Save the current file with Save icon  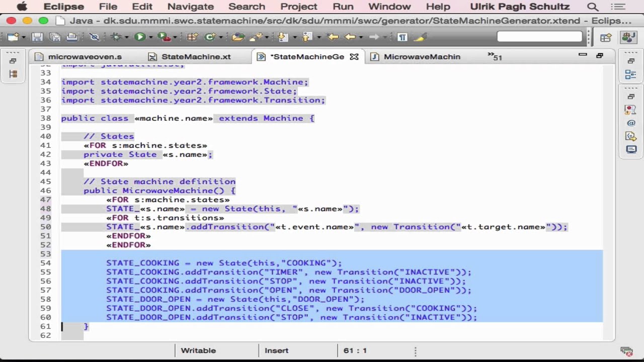[37, 37]
